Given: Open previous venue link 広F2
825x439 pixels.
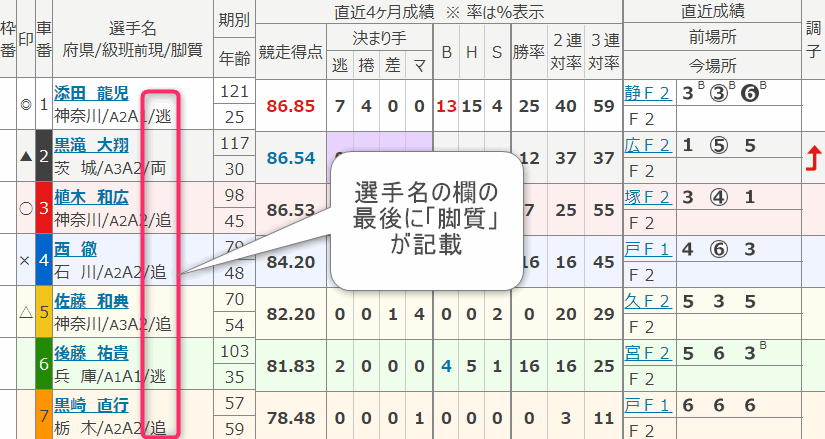Looking at the screenshot, I should pyautogui.click(x=647, y=145).
